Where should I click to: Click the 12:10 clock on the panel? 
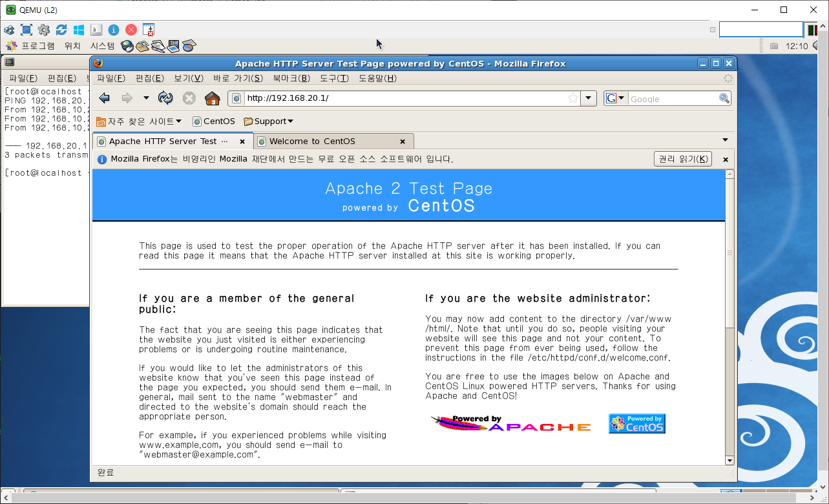pos(797,46)
